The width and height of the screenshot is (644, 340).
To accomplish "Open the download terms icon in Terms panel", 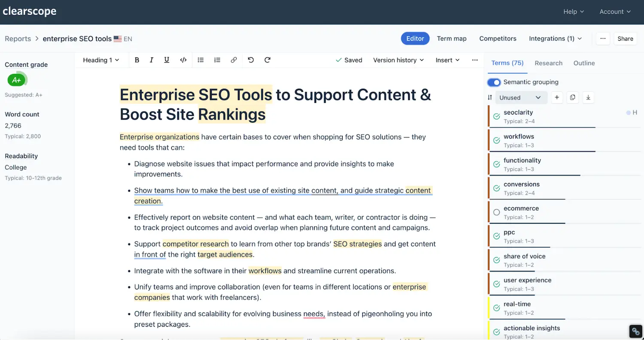I will (588, 97).
